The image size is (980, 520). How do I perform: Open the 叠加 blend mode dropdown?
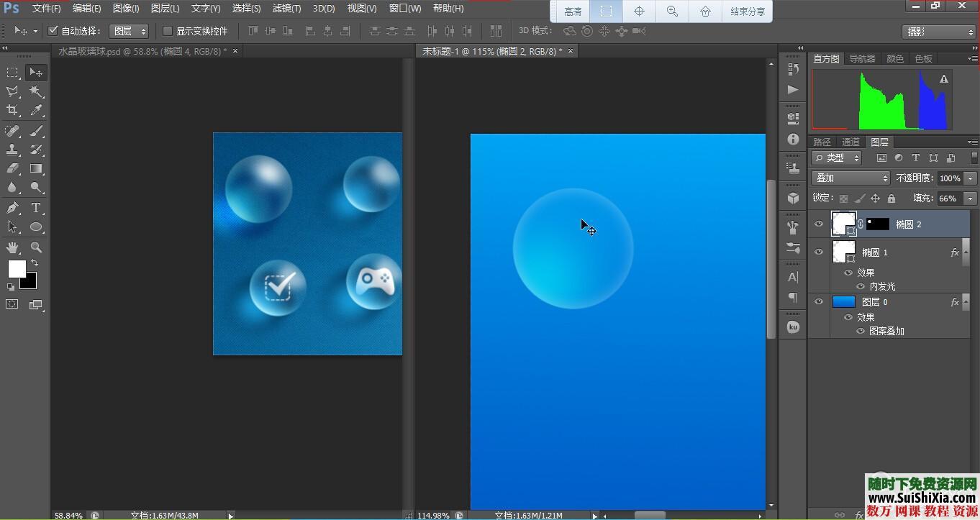[850, 178]
